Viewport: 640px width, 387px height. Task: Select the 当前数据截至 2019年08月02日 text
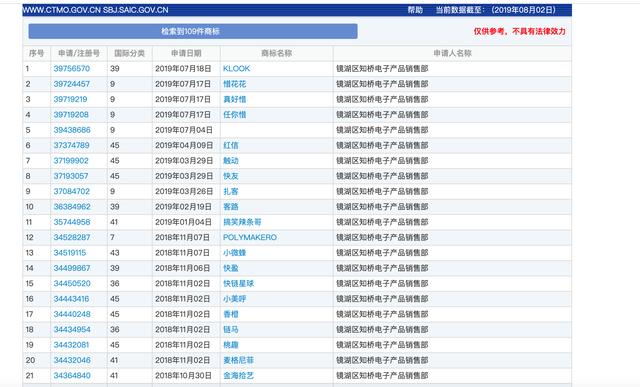click(496, 10)
